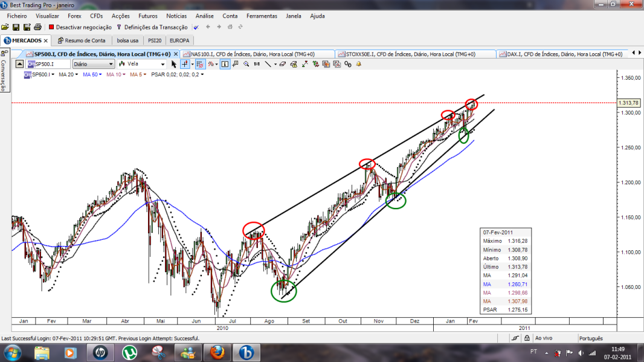Image resolution: width=644 pixels, height=362 pixels.
Task: Click the 1:1 scale reset icon
Action: [x=257, y=64]
